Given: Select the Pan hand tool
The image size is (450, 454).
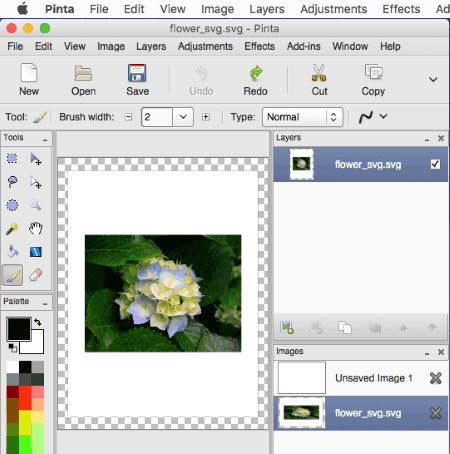Looking at the screenshot, I should click(36, 229).
